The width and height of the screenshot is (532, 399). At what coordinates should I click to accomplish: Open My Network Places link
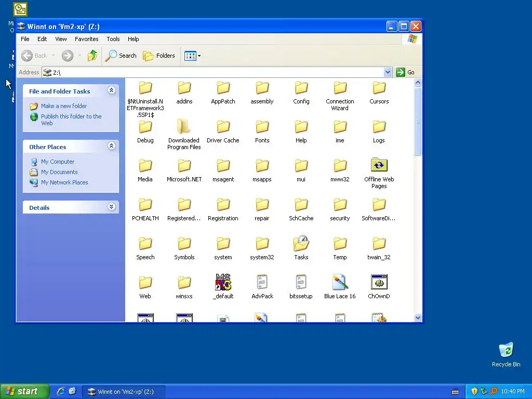[x=64, y=182]
